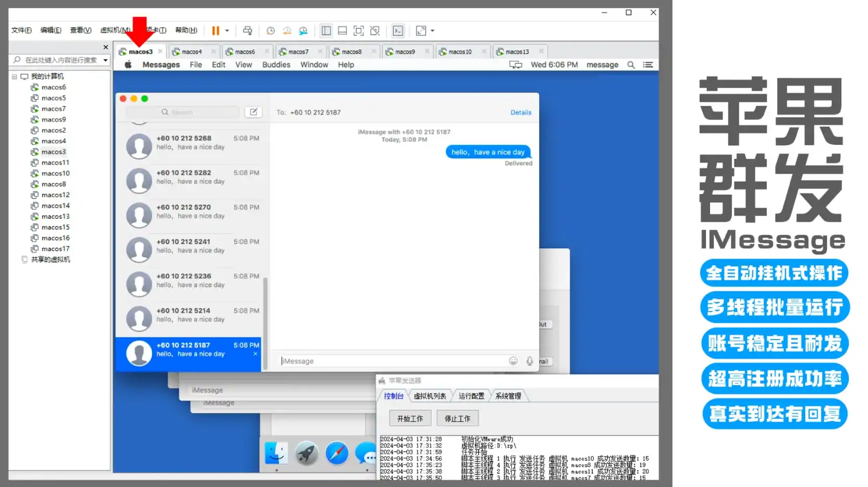Image resolution: width=868 pixels, height=487 pixels.
Task: Close the library sidebar panel
Action: pos(106,47)
